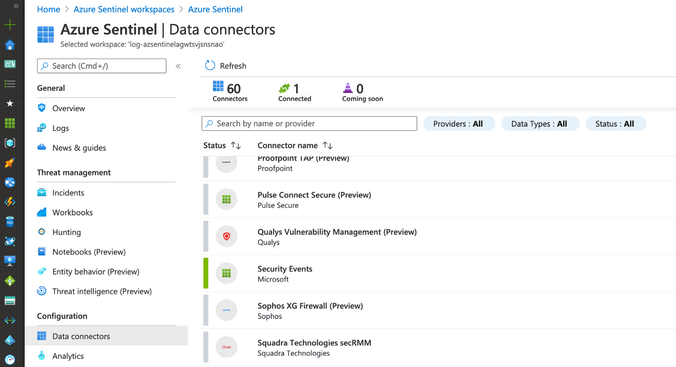Select Squadra Technologies secRMM connector name

tap(314, 343)
